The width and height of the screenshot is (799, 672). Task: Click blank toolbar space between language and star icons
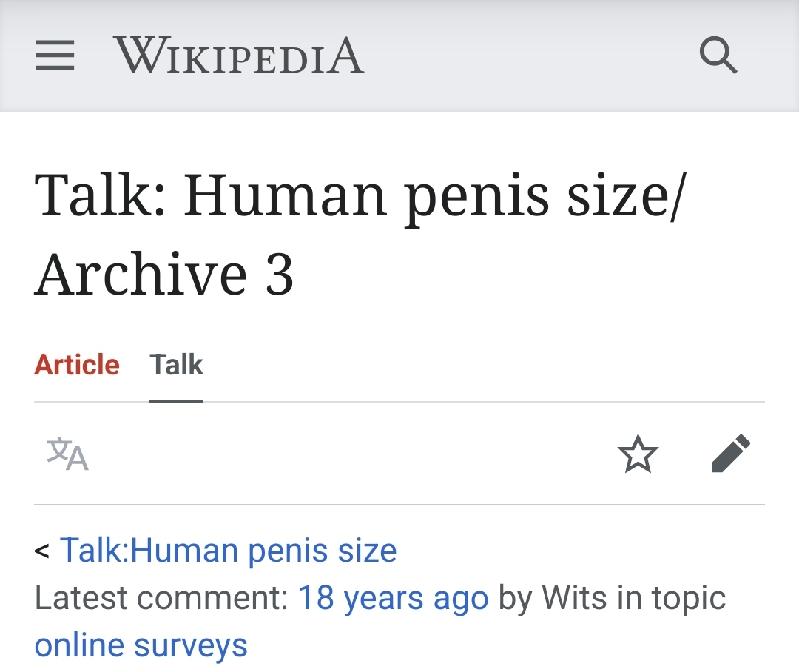point(348,454)
